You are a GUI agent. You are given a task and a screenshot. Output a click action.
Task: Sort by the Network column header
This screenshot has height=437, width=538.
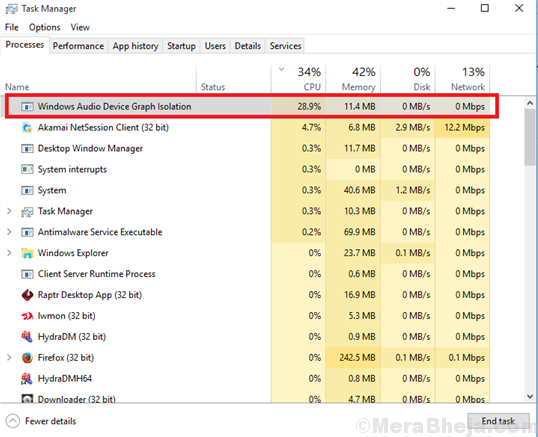coord(463,79)
